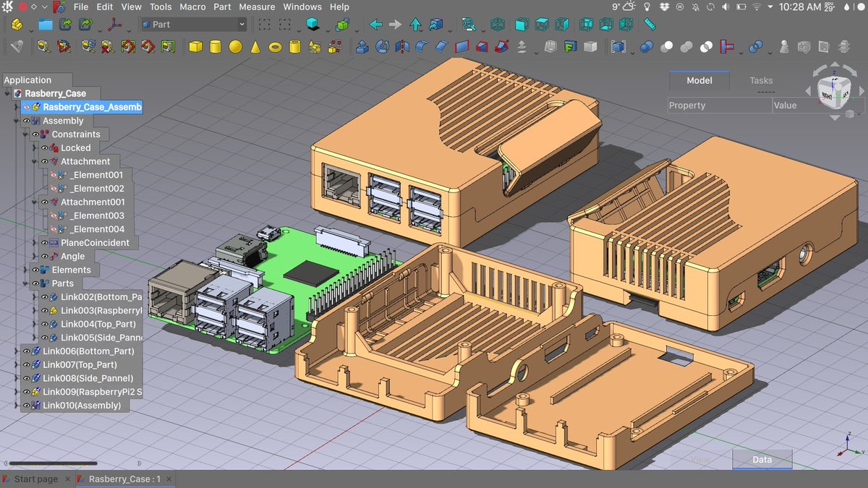Add a cone primitive
Image resolution: width=868 pixels, height=488 pixels.
tap(255, 47)
